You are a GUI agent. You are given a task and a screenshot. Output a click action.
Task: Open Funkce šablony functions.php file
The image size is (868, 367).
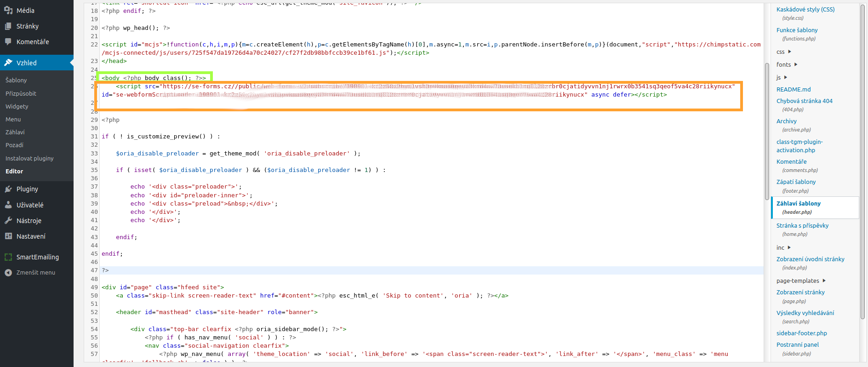tap(797, 30)
